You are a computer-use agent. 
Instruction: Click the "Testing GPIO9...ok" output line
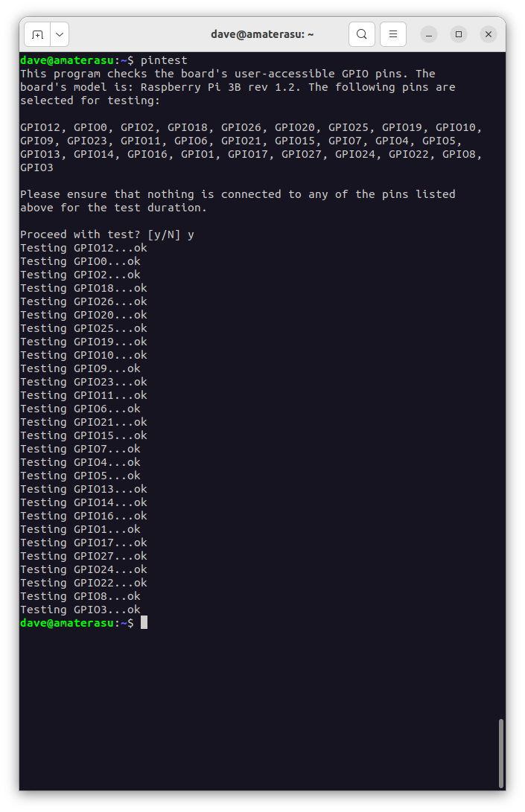[x=80, y=368]
